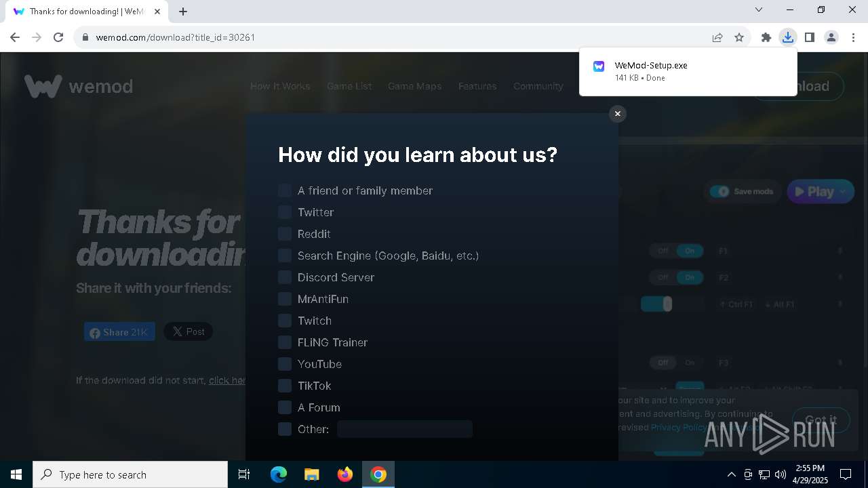Click the 'click here' download link

click(227, 380)
